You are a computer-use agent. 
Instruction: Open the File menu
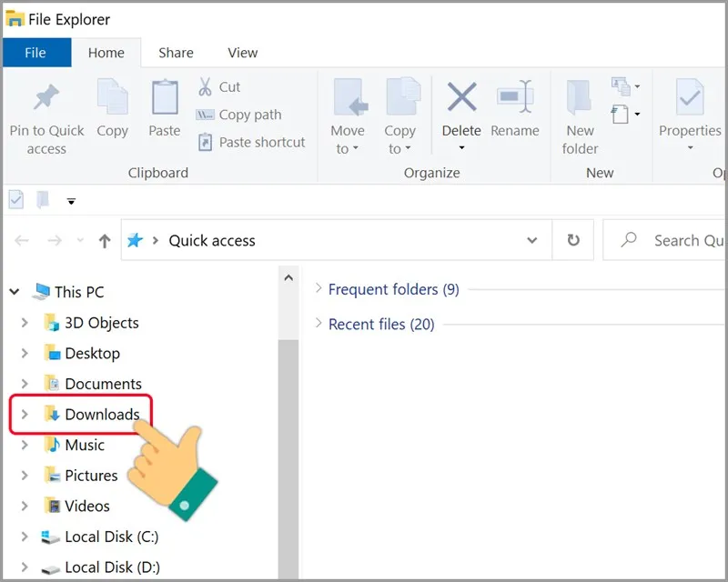[x=35, y=52]
